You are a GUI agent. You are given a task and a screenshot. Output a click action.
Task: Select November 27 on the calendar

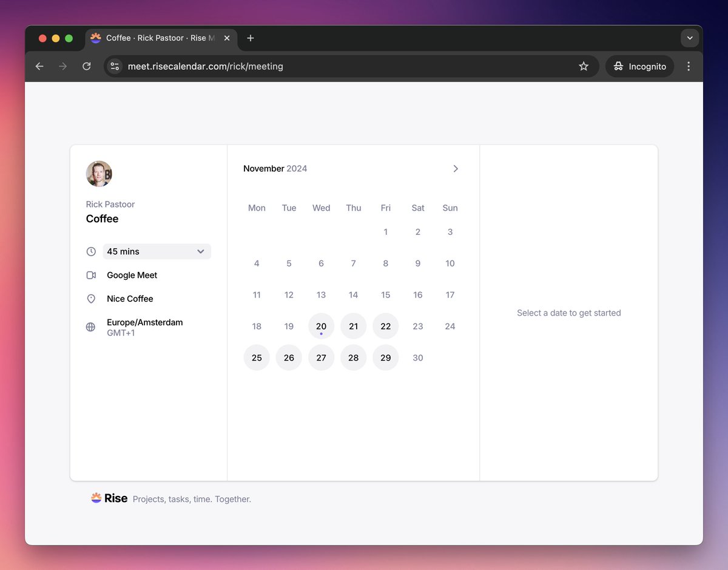click(x=321, y=358)
